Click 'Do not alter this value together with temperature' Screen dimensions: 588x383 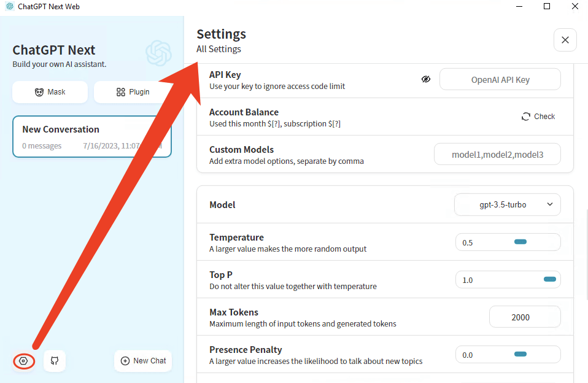[293, 287]
